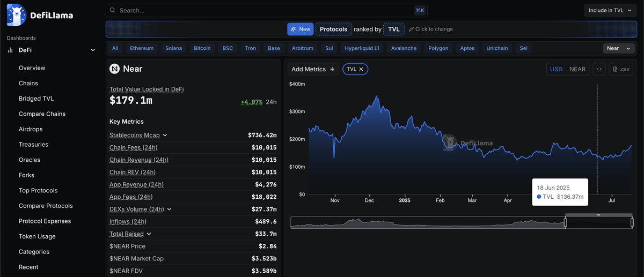Click the Chain Fees (24h) label
This screenshot has width=644, height=277.
click(x=134, y=147)
